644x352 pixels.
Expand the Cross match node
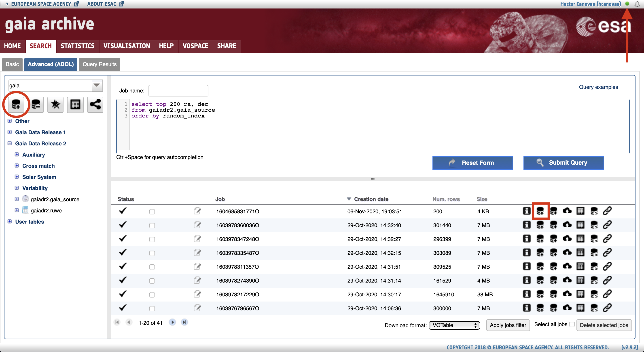[x=17, y=166]
